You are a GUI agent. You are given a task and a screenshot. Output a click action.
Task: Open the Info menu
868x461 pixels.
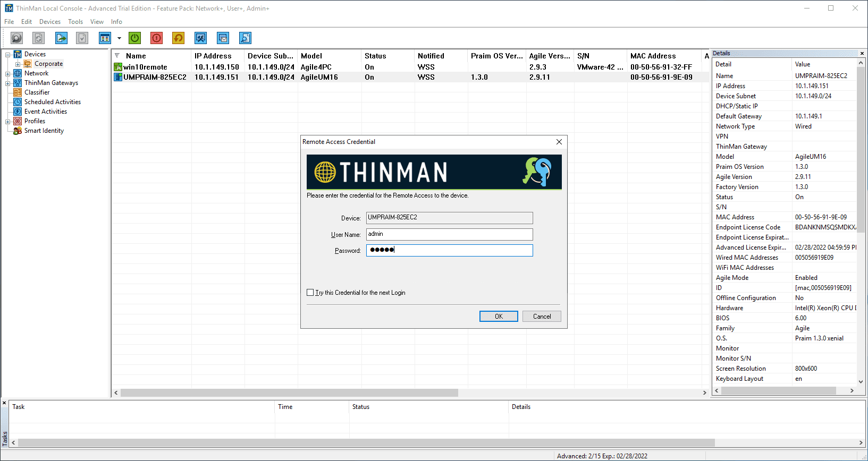pos(116,22)
